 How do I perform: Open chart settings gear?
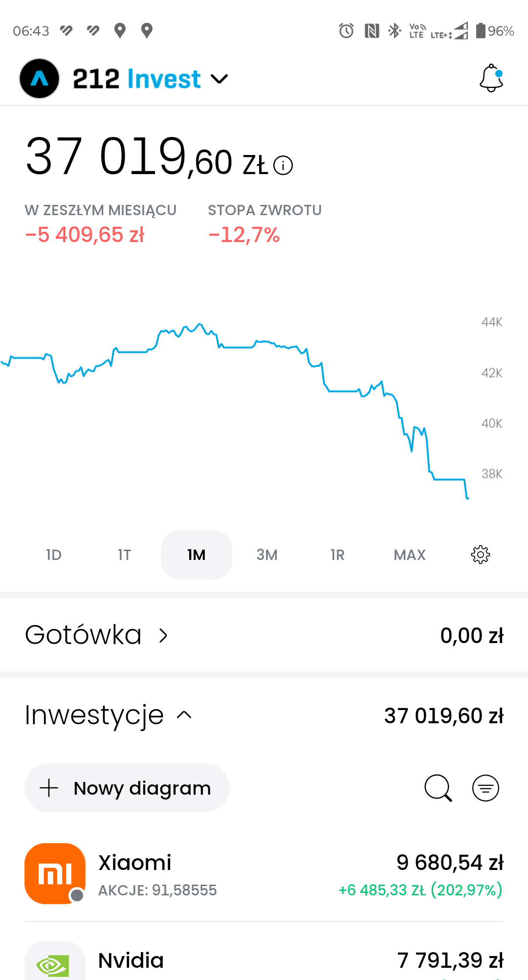click(480, 555)
